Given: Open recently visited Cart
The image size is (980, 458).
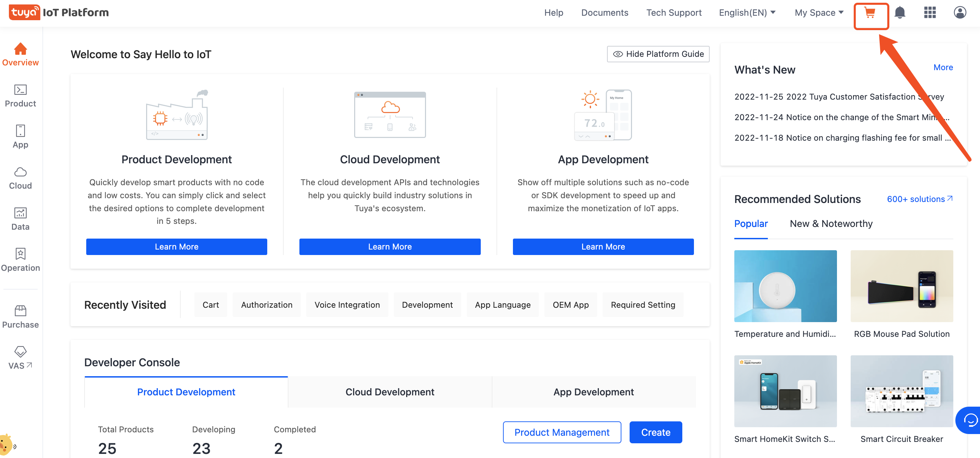Looking at the screenshot, I should click(211, 305).
